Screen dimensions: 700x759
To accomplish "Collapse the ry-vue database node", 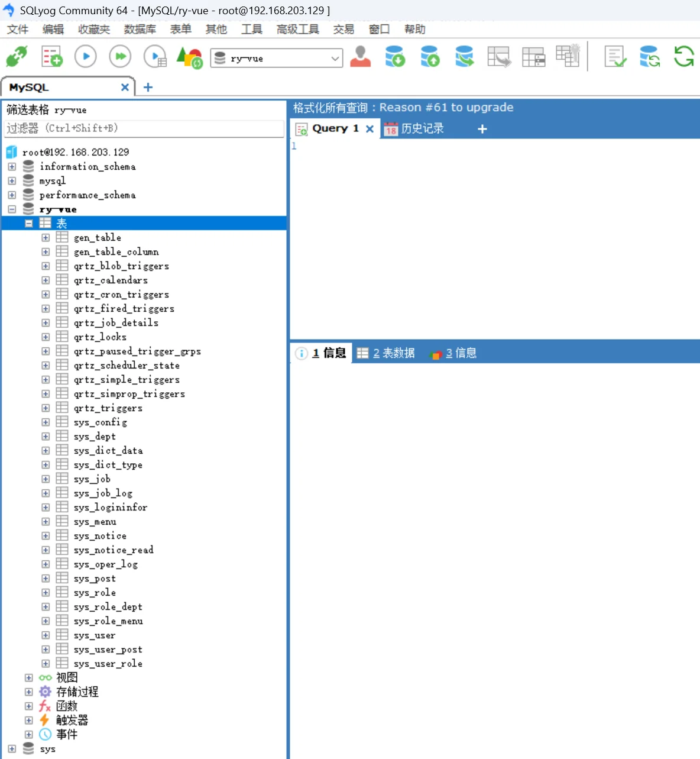I will pos(12,209).
